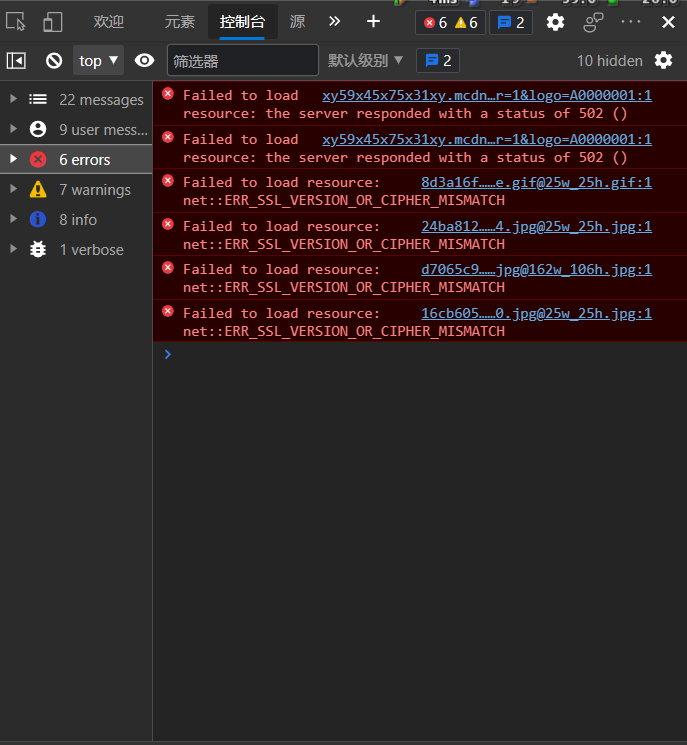This screenshot has height=745, width=687.
Task: Click the issues badge in the console toolbar
Action: coord(438,60)
